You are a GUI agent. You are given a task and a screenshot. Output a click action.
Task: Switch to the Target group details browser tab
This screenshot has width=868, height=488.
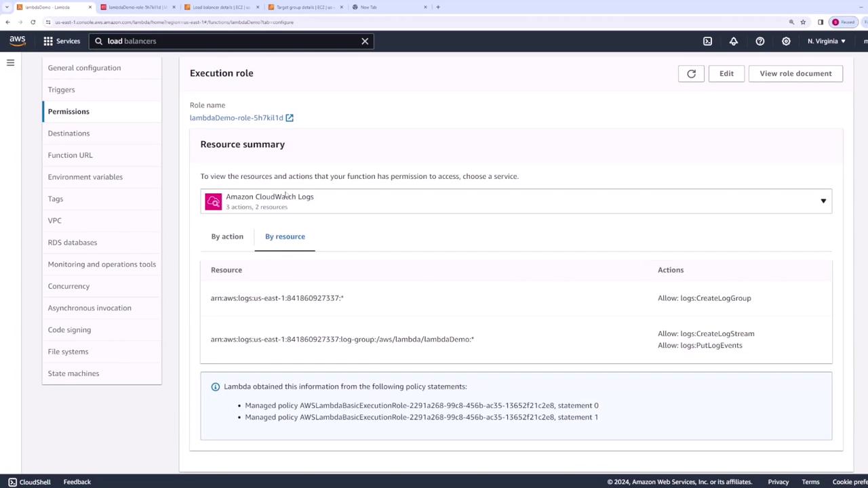(304, 7)
